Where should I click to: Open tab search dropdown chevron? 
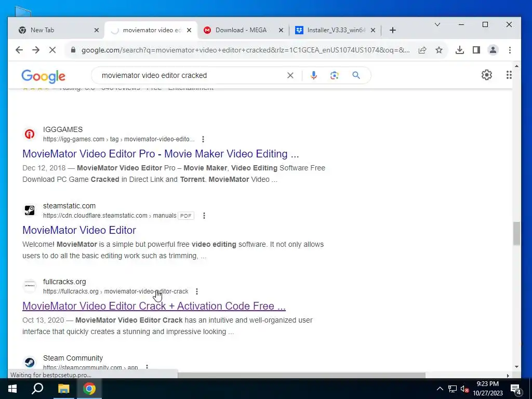pyautogui.click(x=437, y=24)
